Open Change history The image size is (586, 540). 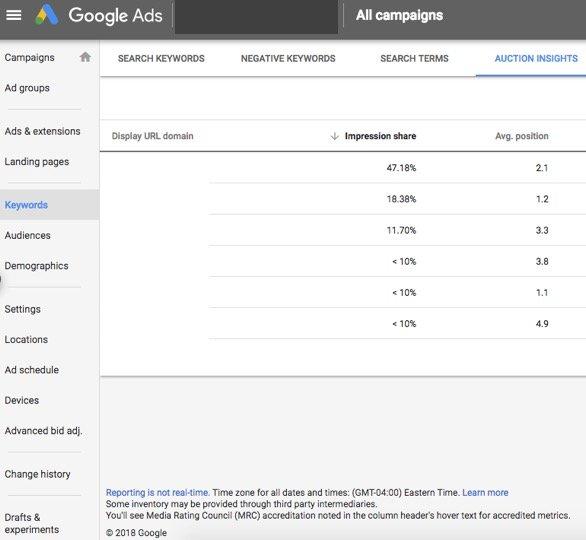[37, 474]
